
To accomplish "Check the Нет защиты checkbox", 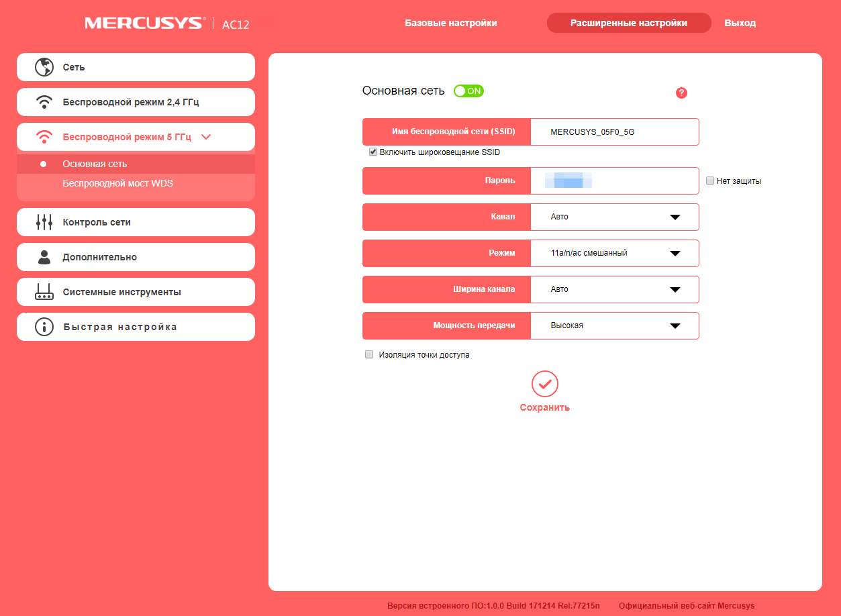I will [x=710, y=181].
